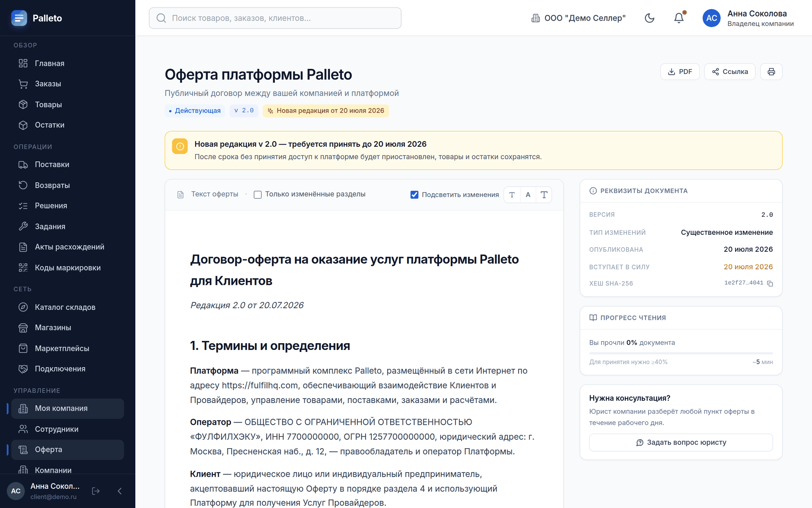The width and height of the screenshot is (812, 508).
Task: Click the Магазины store icon
Action: click(x=23, y=328)
